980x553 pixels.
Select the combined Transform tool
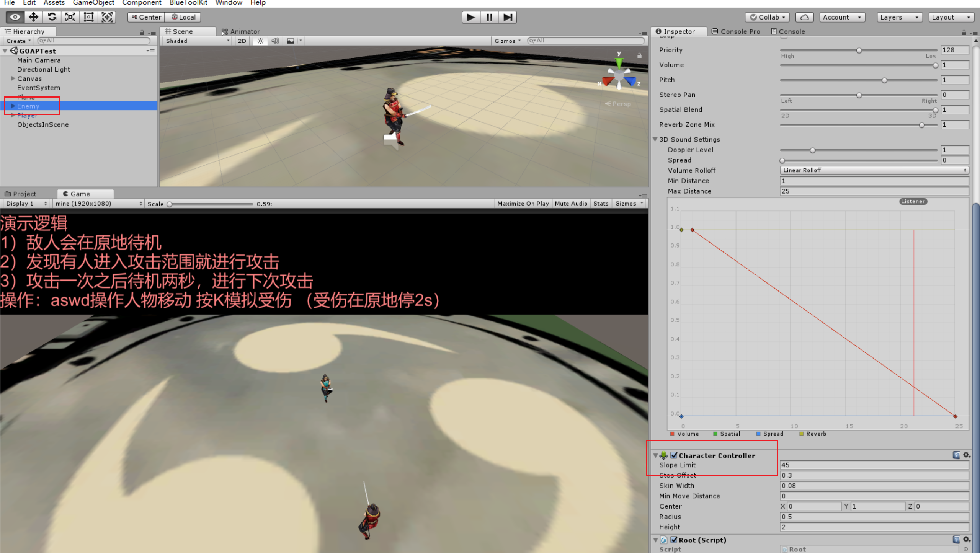click(x=107, y=17)
